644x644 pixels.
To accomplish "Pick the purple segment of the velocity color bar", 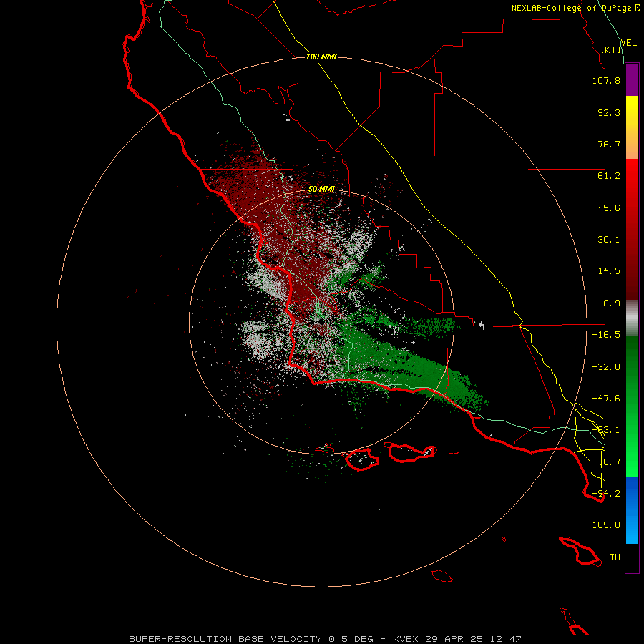I will coord(632,80).
